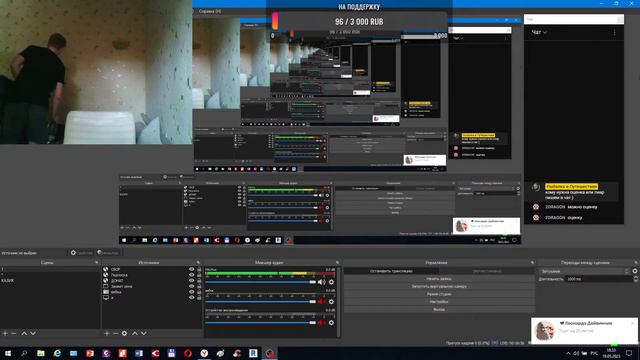The width and height of the screenshot is (640, 360).
Task: Open source properties gear in Sources footer
Action: click(124, 333)
